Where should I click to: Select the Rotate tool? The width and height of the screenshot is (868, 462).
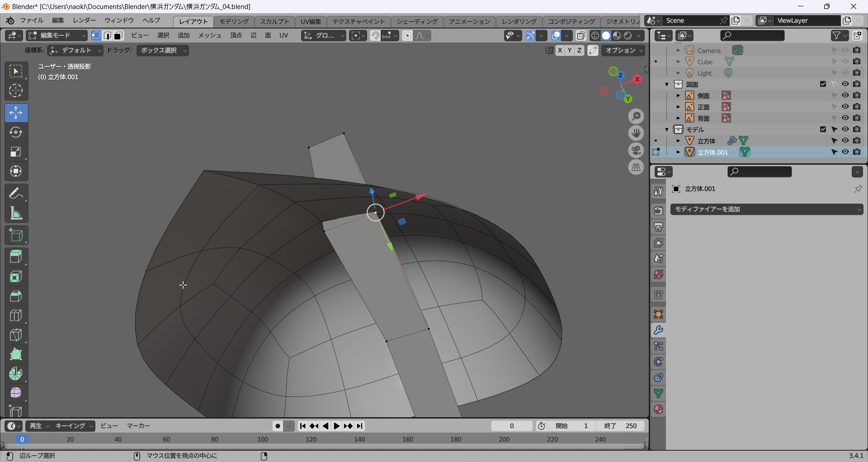[x=16, y=132]
